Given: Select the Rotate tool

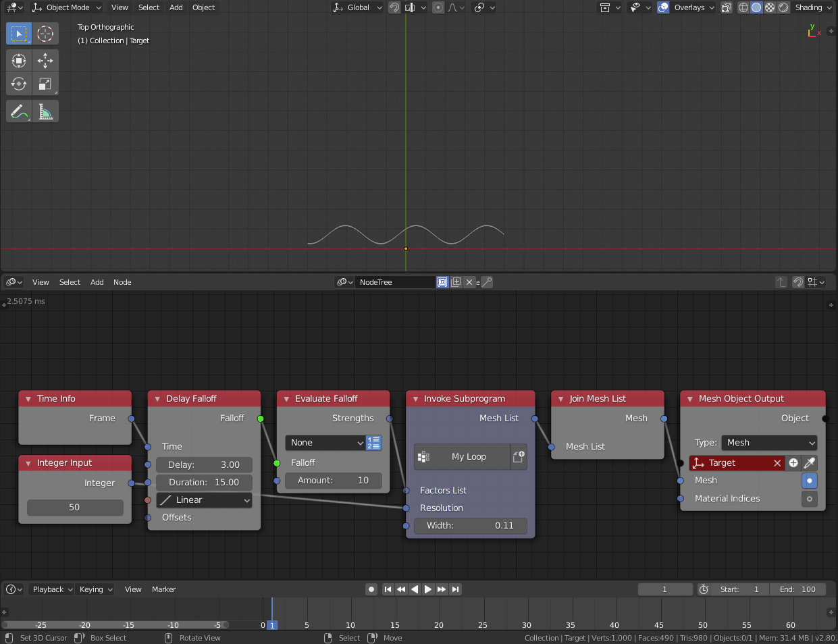Looking at the screenshot, I should pyautogui.click(x=18, y=84).
